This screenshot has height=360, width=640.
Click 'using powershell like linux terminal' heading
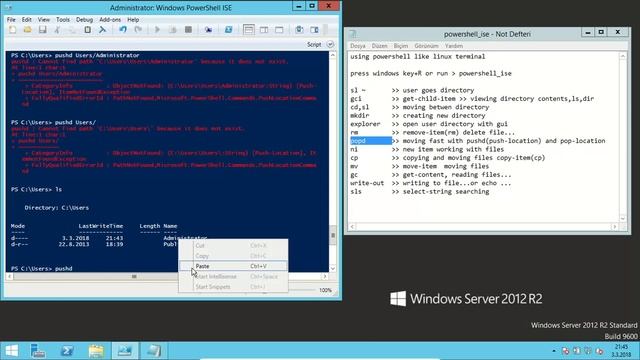coord(418,56)
